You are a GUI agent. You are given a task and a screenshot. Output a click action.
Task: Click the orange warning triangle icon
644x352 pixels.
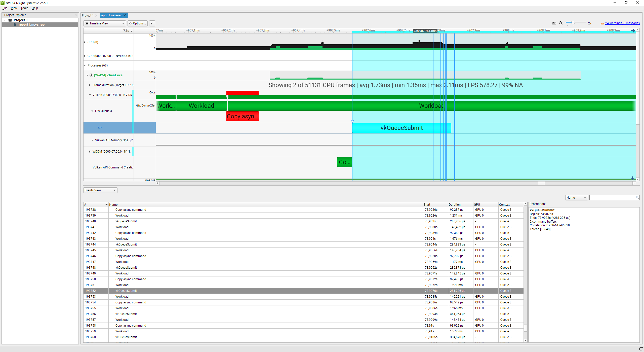tap(602, 23)
